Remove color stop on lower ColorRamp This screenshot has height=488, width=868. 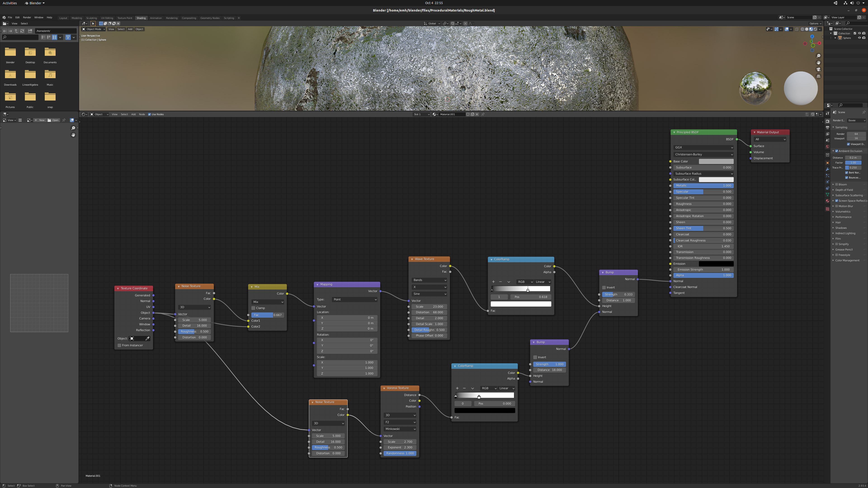464,388
